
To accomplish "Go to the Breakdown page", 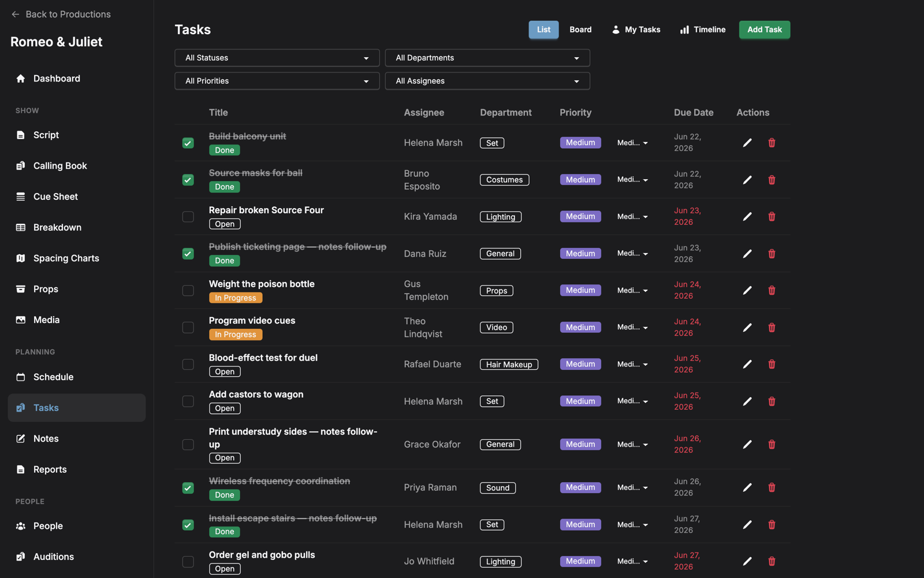I will click(x=77, y=227).
